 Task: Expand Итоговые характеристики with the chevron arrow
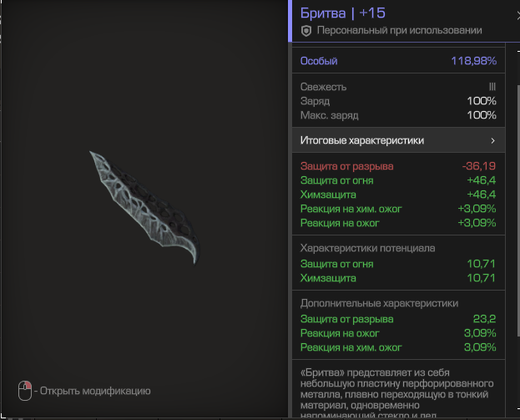492,140
